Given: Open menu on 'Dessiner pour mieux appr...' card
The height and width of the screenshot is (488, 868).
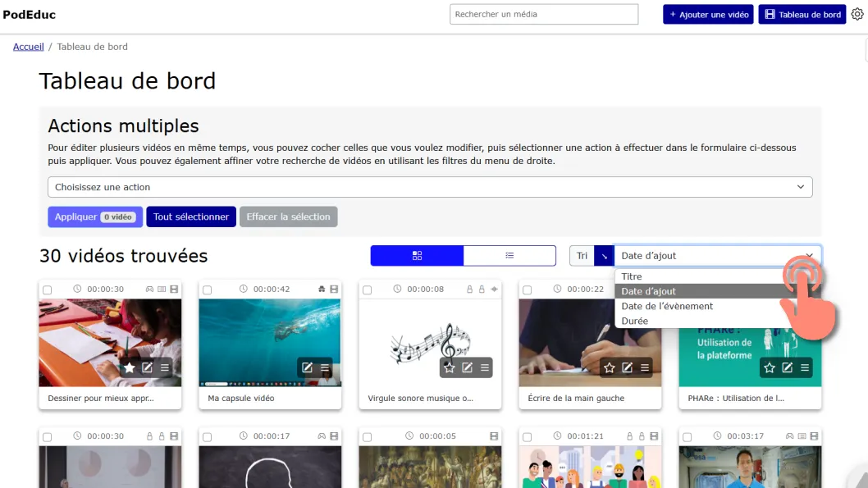Looking at the screenshot, I should tap(164, 367).
